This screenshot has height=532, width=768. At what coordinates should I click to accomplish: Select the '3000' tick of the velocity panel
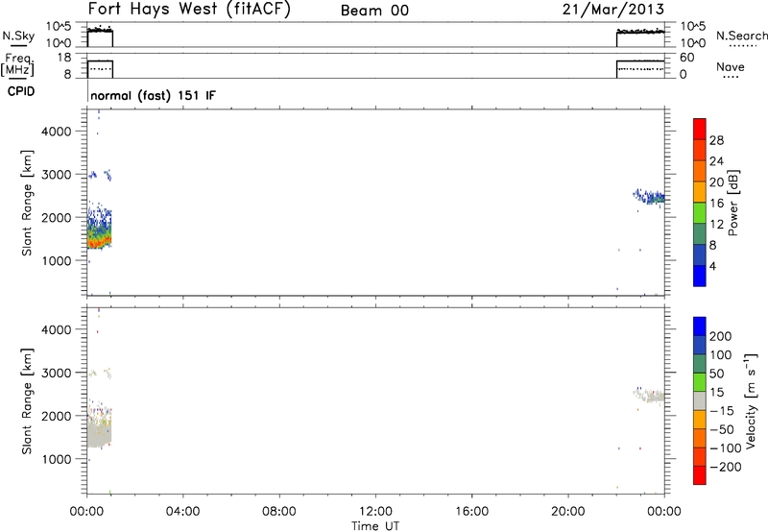(56, 373)
